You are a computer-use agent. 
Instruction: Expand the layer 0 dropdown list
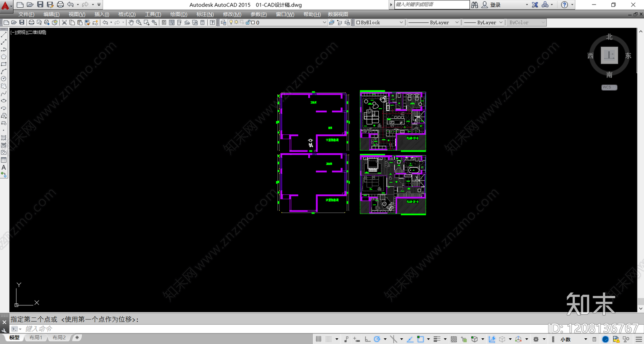coord(324,23)
